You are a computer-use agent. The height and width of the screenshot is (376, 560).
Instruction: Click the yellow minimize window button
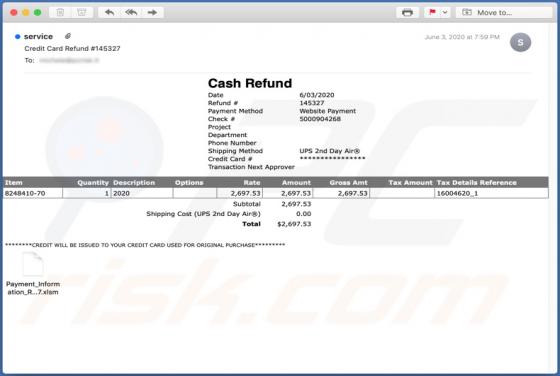[x=26, y=12]
